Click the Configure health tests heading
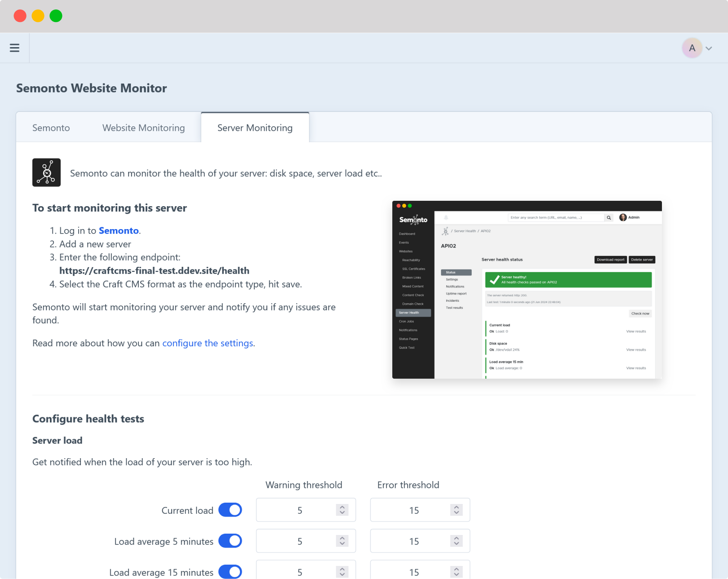 click(88, 419)
